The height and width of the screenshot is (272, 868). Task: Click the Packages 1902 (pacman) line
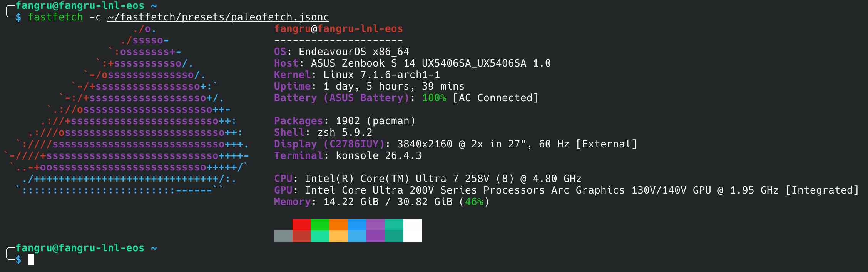click(345, 121)
